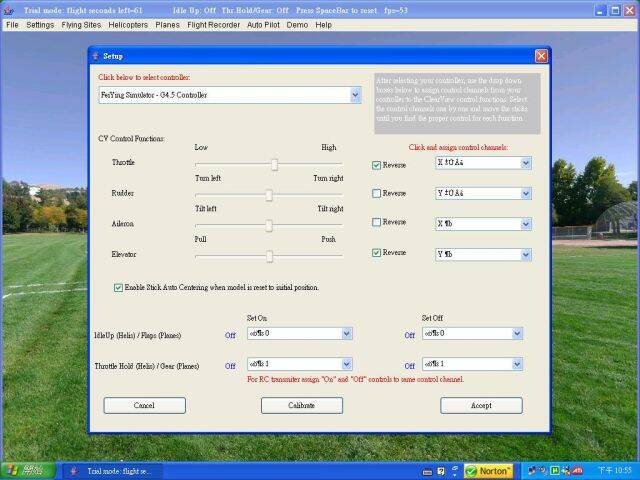Toggle Reverse checkbox for Throttle
Viewport: 640px width, 480px height.
pyautogui.click(x=376, y=165)
